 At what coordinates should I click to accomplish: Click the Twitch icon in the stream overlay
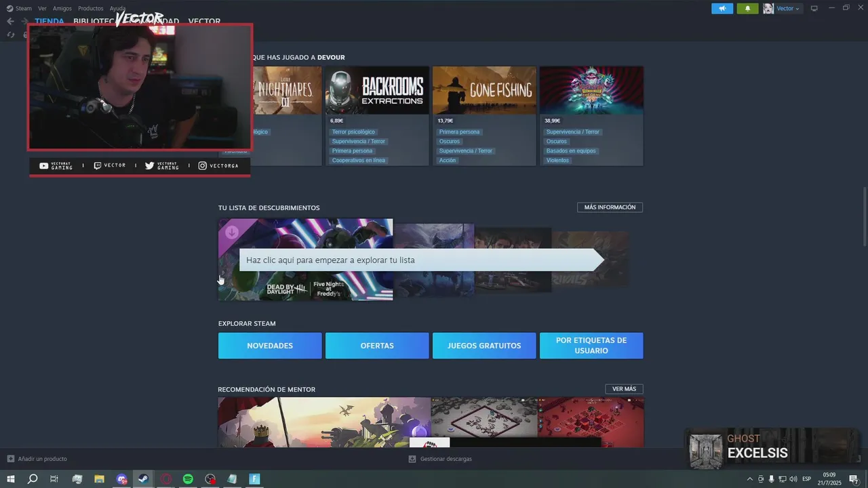[x=98, y=166]
